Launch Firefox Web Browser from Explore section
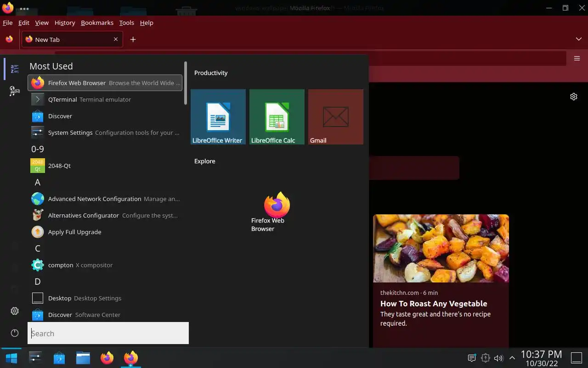 277,212
